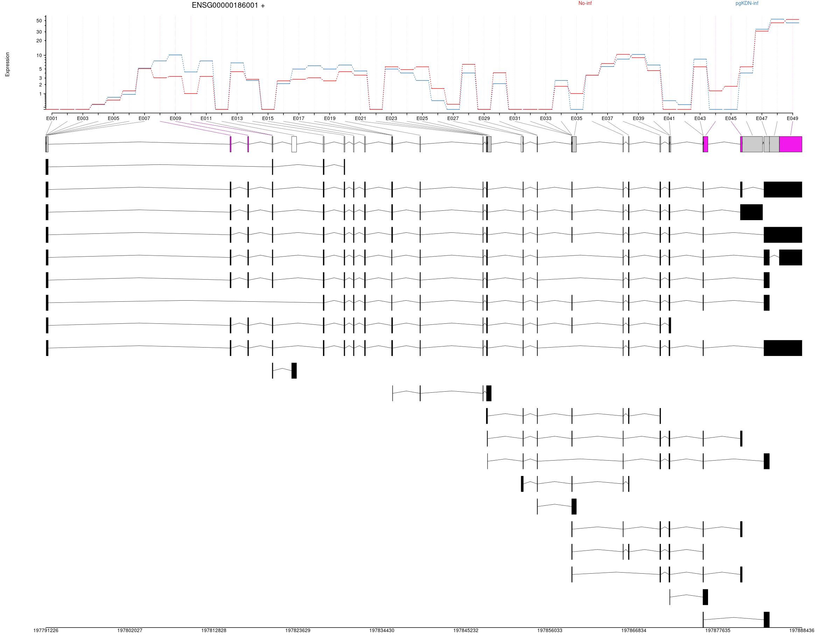Click exon label E021
The image size is (840, 637).
360,118
